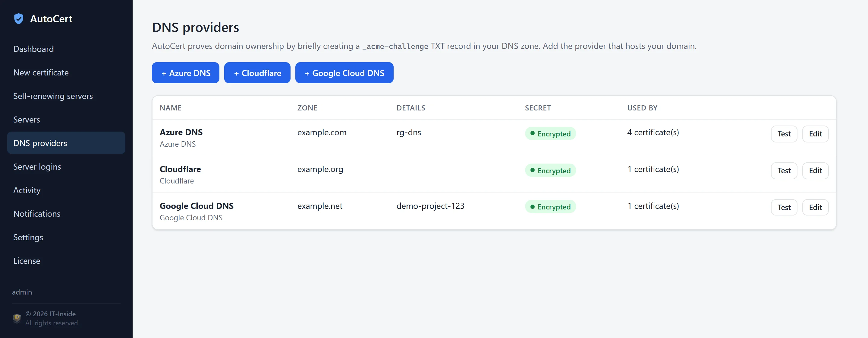Click the ZONE column header
The image size is (868, 338).
(x=307, y=108)
